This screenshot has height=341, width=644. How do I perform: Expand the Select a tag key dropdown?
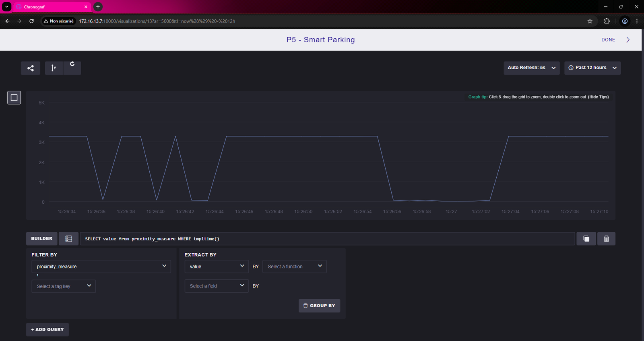click(64, 286)
